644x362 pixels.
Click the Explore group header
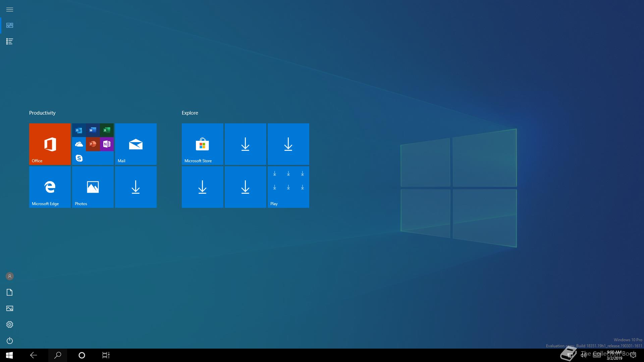190,113
